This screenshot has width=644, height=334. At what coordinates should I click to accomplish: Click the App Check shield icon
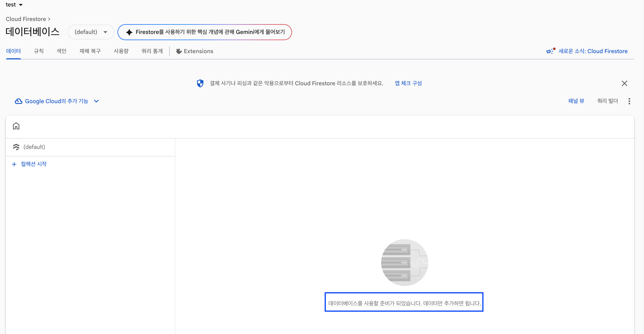click(x=200, y=83)
